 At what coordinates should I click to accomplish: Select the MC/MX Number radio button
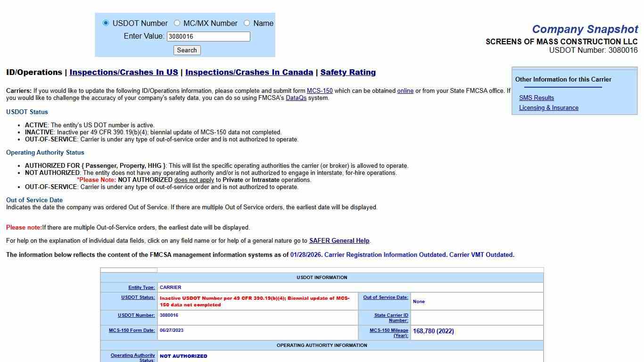[177, 23]
